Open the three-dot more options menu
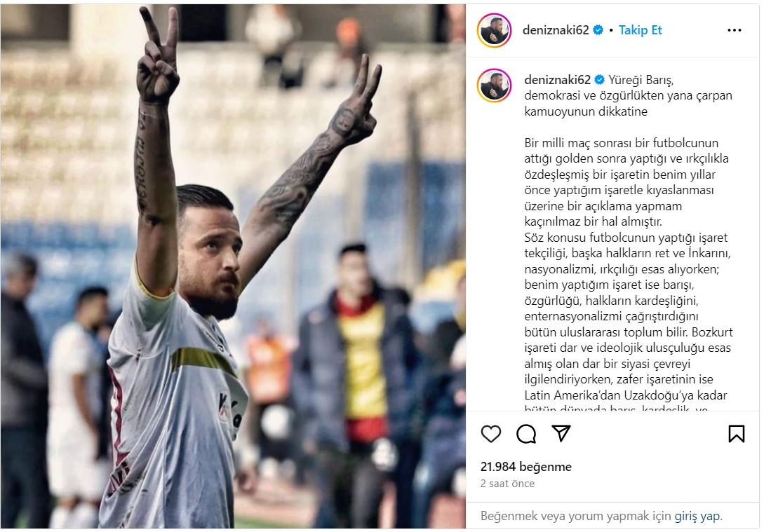Screen dimensions: 764x532 [735, 30]
